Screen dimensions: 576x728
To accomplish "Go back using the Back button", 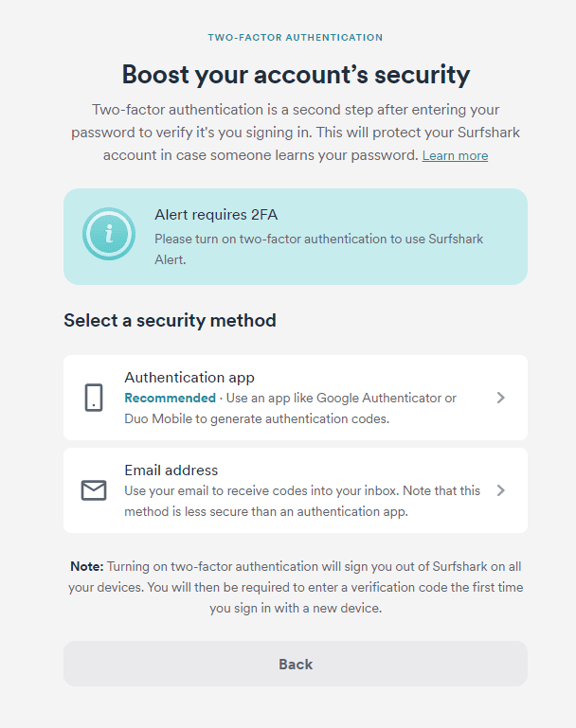I will coord(296,664).
